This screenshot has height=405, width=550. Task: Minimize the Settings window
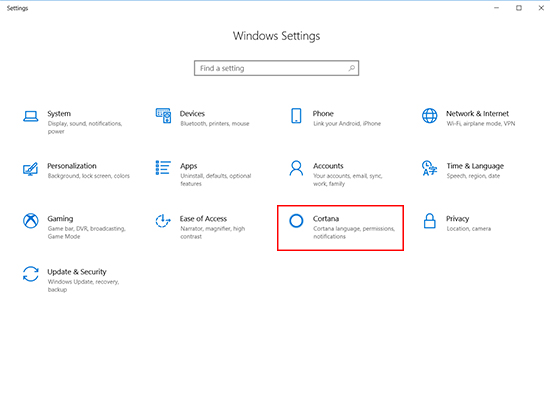496,8
